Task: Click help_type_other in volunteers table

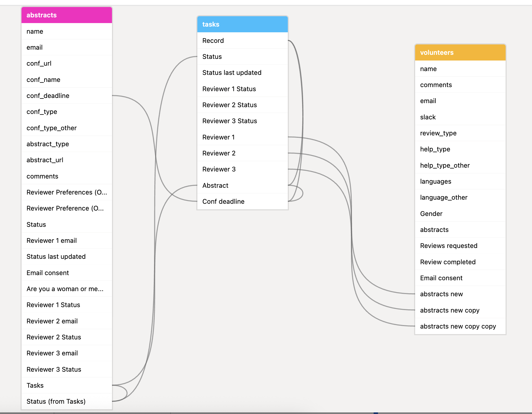Action: 460,165
